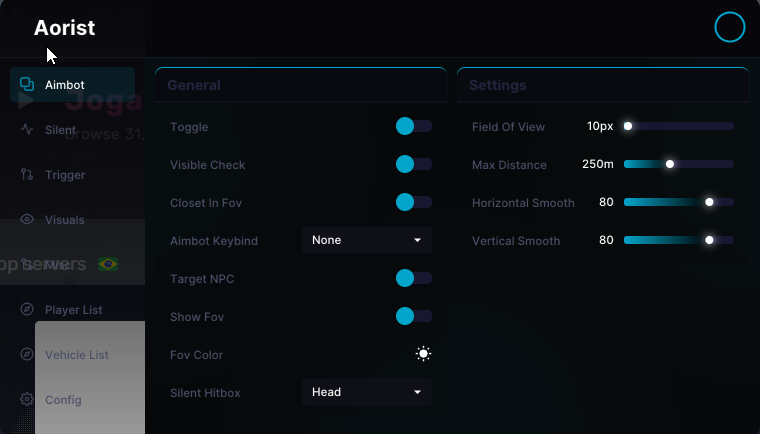Toggle the Closet In Fov switch
Screen dimensions: 760x434
tap(413, 202)
